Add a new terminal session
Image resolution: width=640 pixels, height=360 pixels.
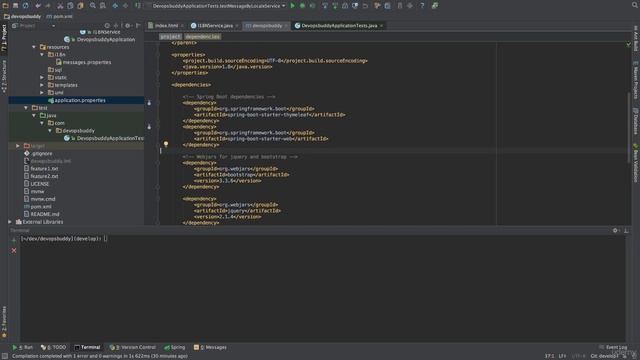click(14, 240)
